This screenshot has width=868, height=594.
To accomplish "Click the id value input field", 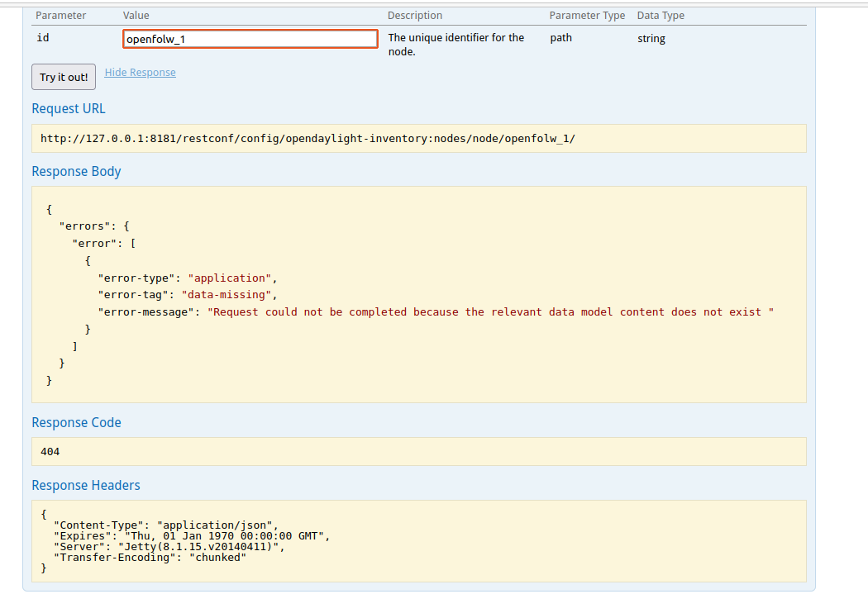I will [250, 39].
